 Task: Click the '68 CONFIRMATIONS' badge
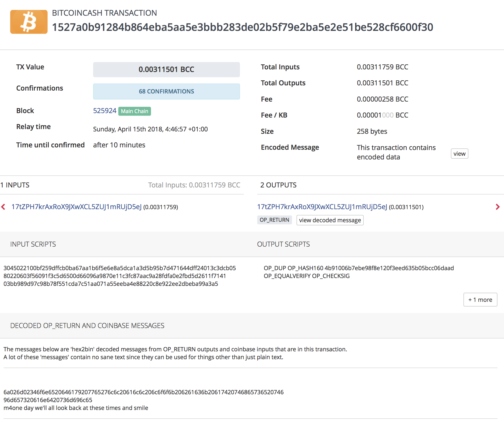166,91
